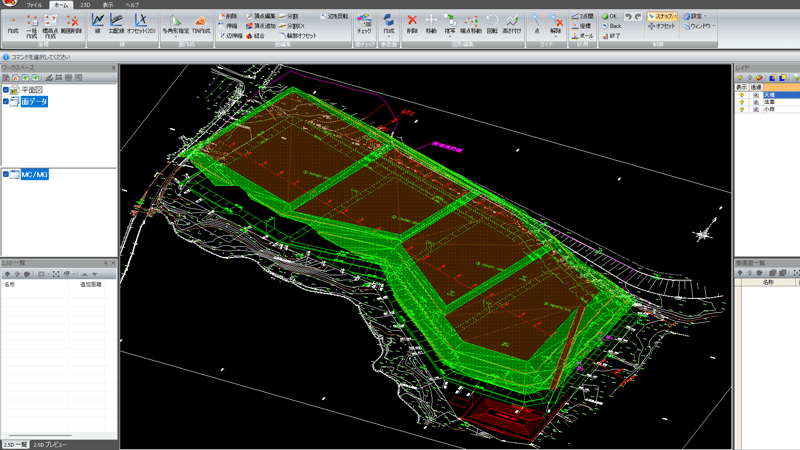800x450 pixels.
Task: Click the 分割EX tool
Action: 292,26
